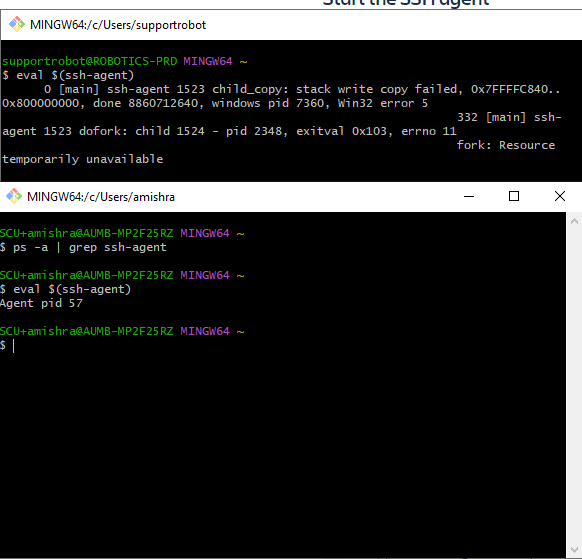Close the amishra MINGW64 window

point(560,196)
